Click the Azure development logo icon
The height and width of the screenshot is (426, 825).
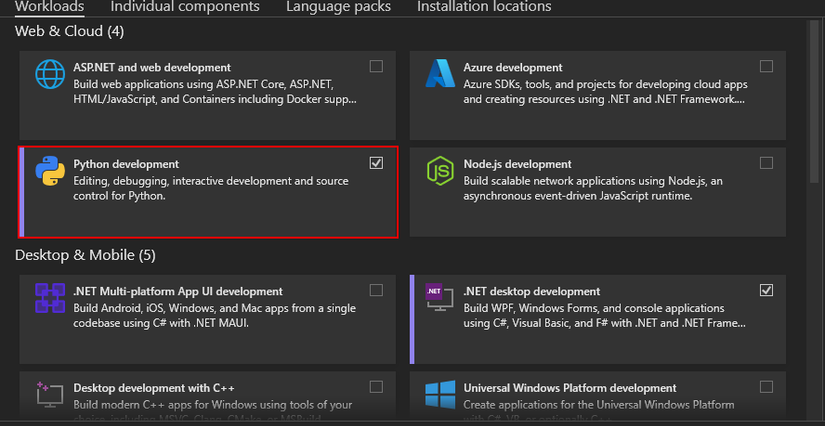tap(440, 74)
